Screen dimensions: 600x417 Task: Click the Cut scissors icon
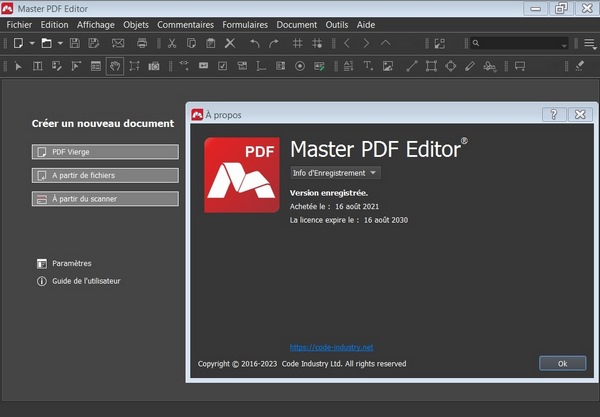(x=172, y=43)
